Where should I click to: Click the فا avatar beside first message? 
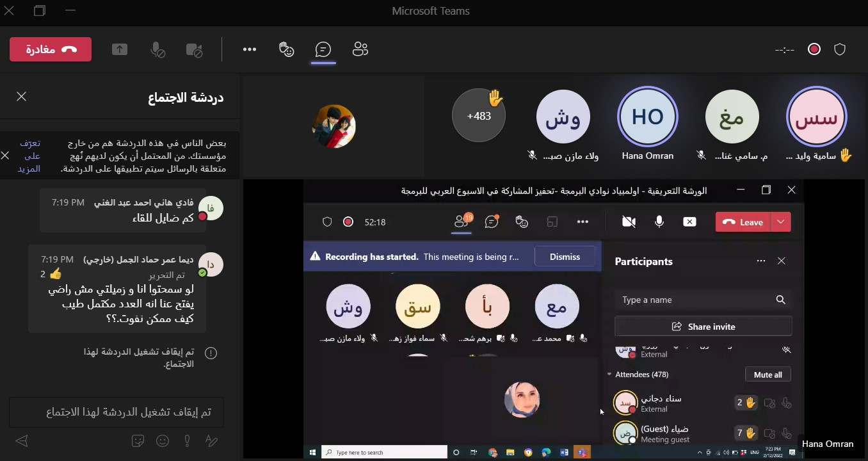pyautogui.click(x=211, y=209)
